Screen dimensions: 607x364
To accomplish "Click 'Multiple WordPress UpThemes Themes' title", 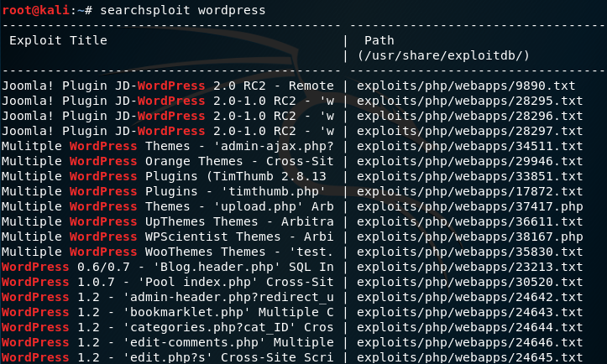I will coord(168,221).
